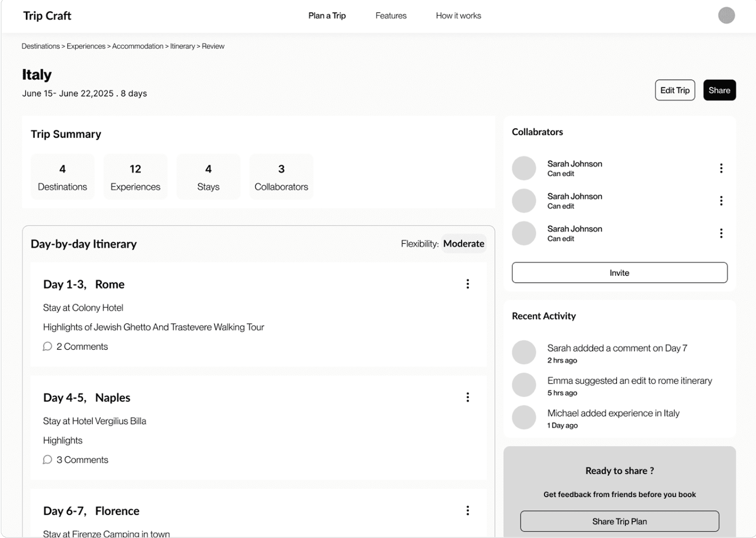Click the comment bubble icon on the Naples card

(x=47, y=460)
